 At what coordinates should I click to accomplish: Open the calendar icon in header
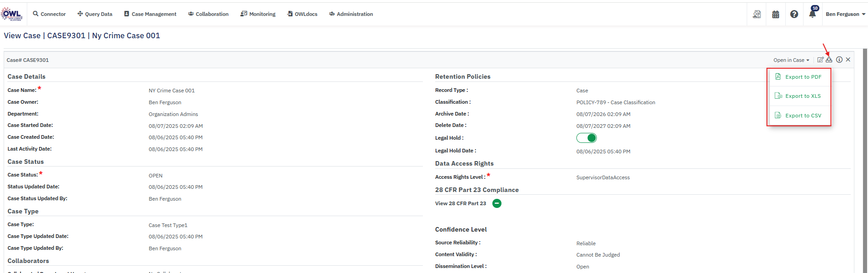pyautogui.click(x=776, y=14)
